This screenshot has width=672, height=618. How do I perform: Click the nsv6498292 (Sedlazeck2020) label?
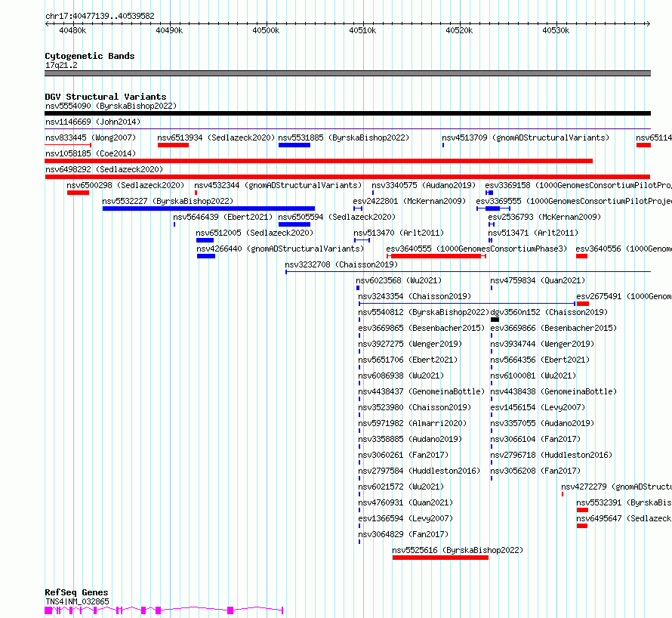coord(104,169)
